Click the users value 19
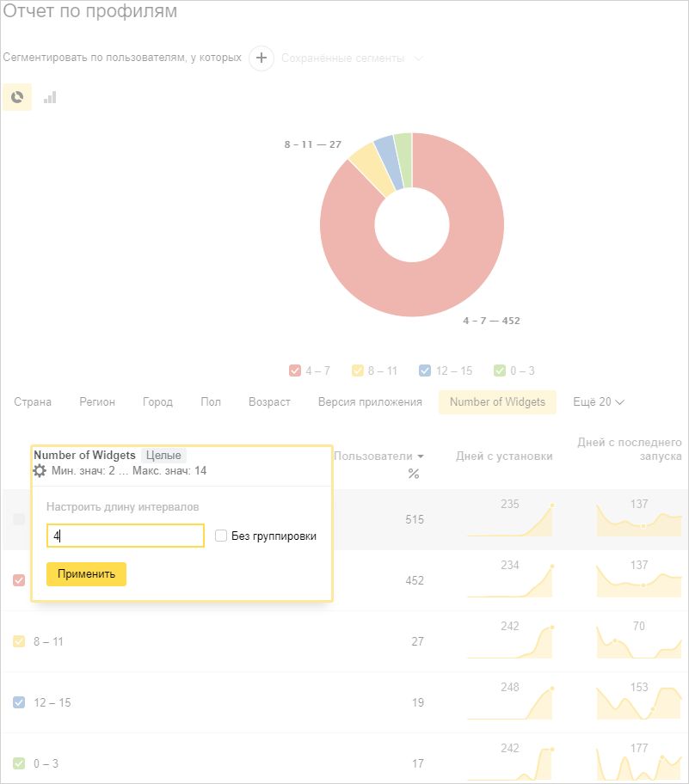Screen dimensions: 689x784 (x=418, y=702)
